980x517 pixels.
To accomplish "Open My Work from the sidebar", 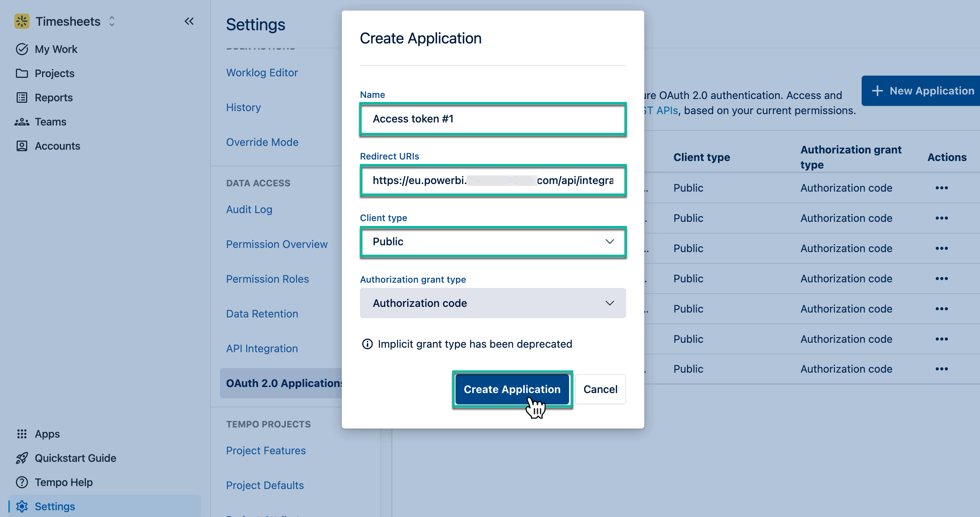I will tap(56, 49).
